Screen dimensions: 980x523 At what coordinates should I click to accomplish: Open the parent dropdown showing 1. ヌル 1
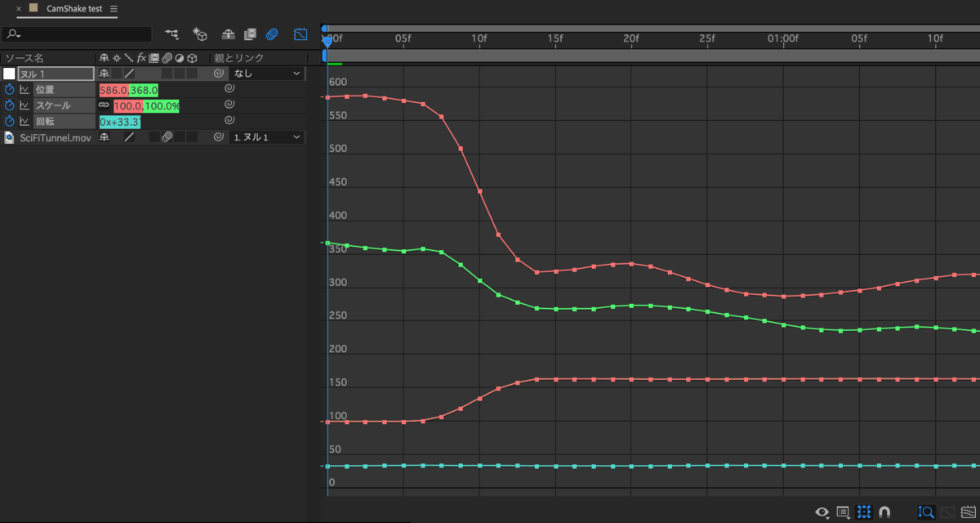point(267,137)
